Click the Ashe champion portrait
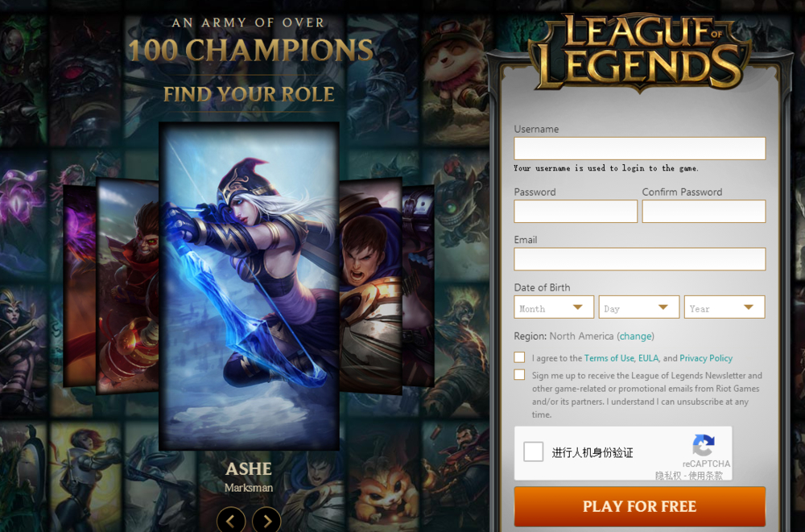Image resolution: width=805 pixels, height=532 pixels. pos(249,286)
